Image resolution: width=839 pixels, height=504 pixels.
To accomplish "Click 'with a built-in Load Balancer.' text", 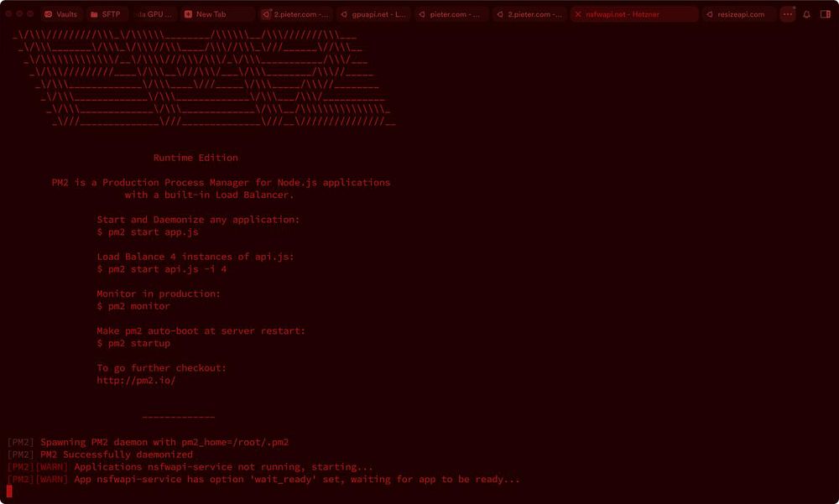I will coord(209,195).
